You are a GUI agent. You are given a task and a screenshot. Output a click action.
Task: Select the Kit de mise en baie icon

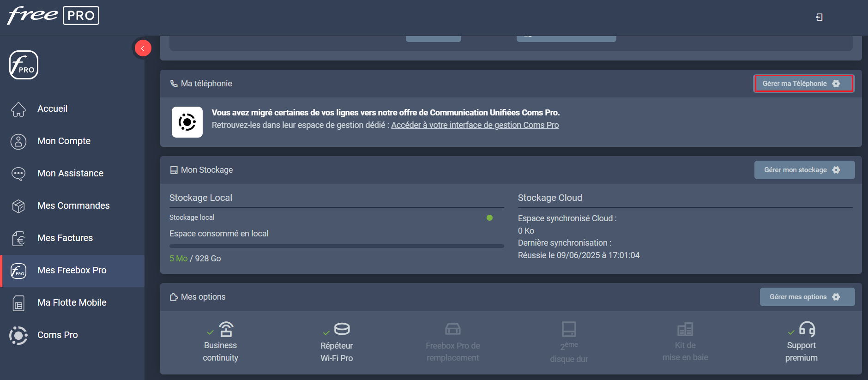[685, 329]
